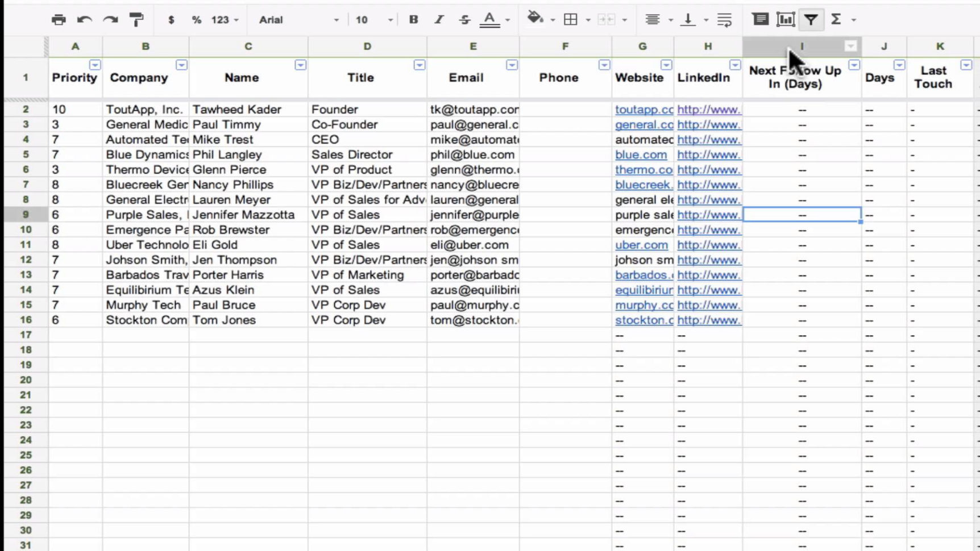Viewport: 980px width, 551px height.
Task: Open the text color picker
Action: pyautogui.click(x=489, y=19)
